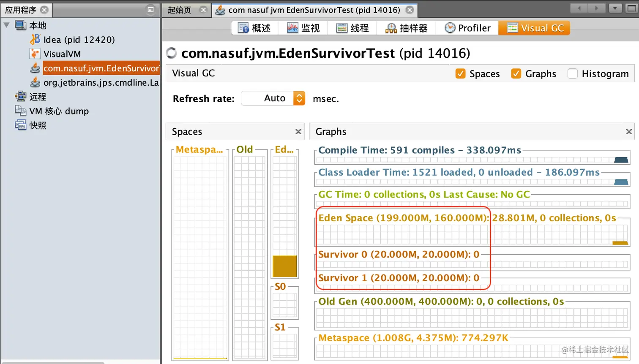Close the EdenSurvivorTest (pid 14016) tab
The image size is (639, 364).
(410, 10)
